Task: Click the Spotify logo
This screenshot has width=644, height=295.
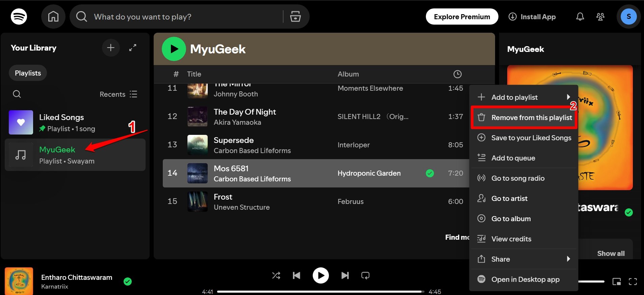Action: click(x=19, y=17)
